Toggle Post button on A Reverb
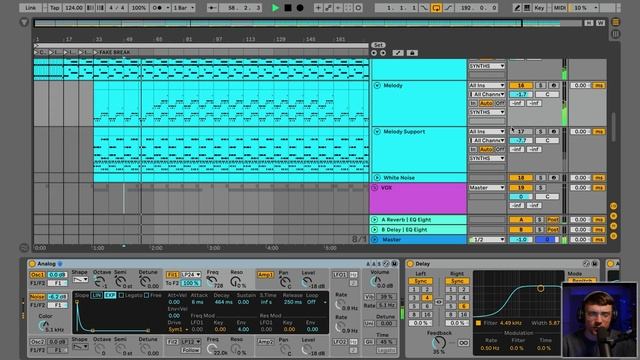 553,220
